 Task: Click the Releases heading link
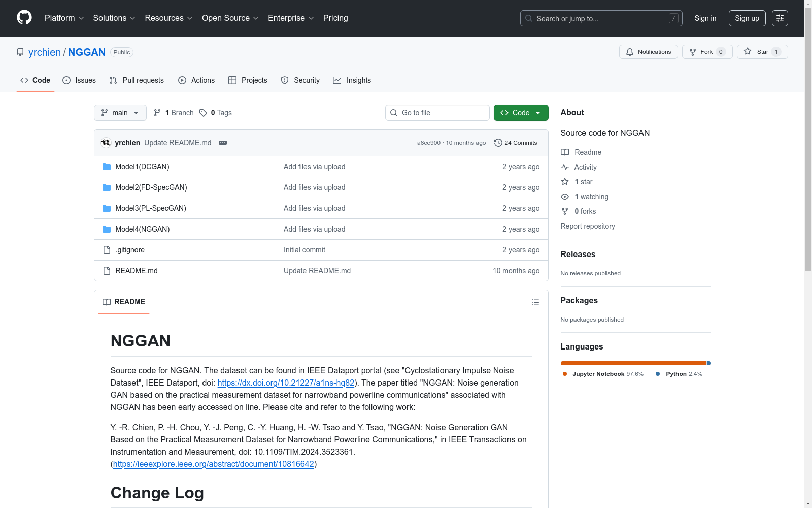click(578, 254)
